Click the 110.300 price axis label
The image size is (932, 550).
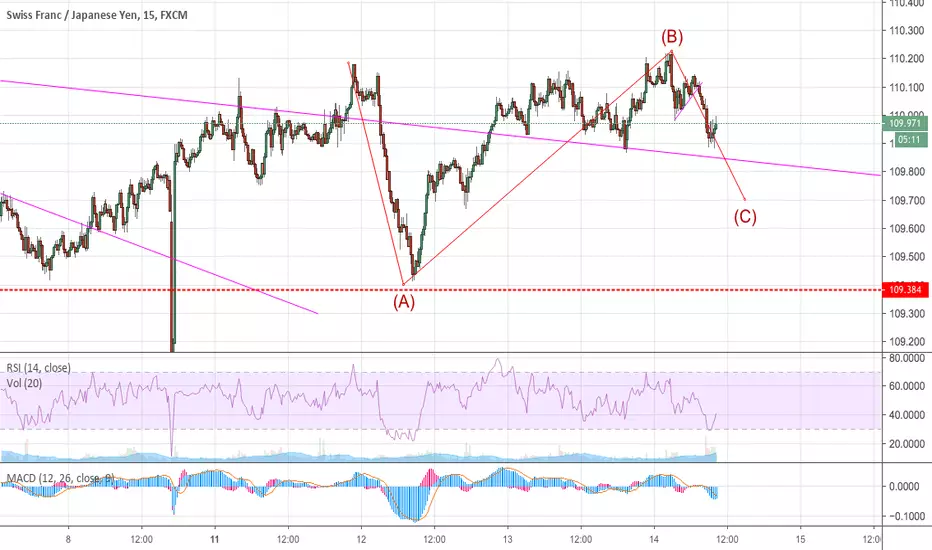906,30
